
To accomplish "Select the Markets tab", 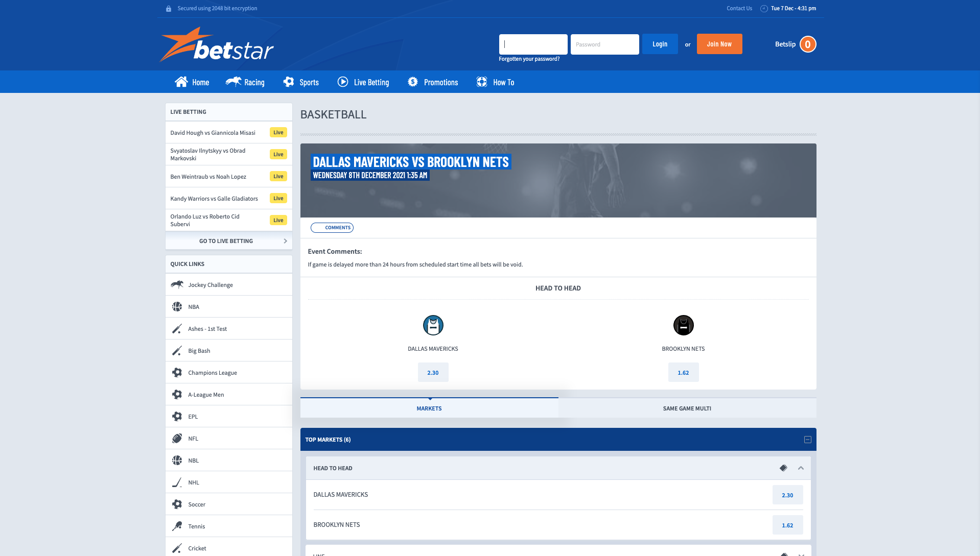I will click(429, 408).
